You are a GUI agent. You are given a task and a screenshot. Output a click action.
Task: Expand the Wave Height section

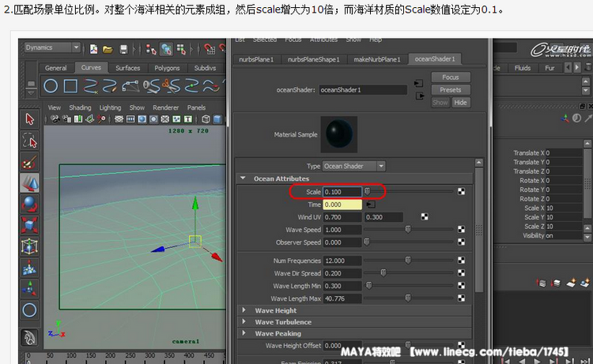click(x=244, y=310)
